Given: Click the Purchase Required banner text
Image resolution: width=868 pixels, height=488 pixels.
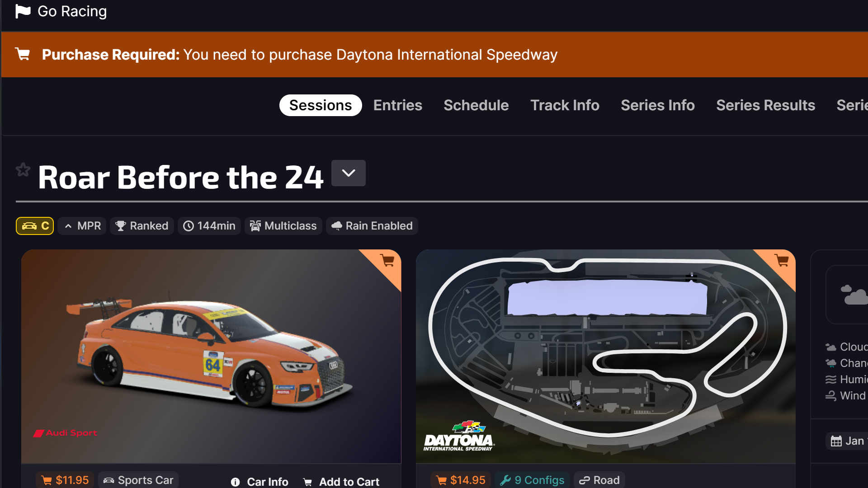Looking at the screenshot, I should [300, 55].
